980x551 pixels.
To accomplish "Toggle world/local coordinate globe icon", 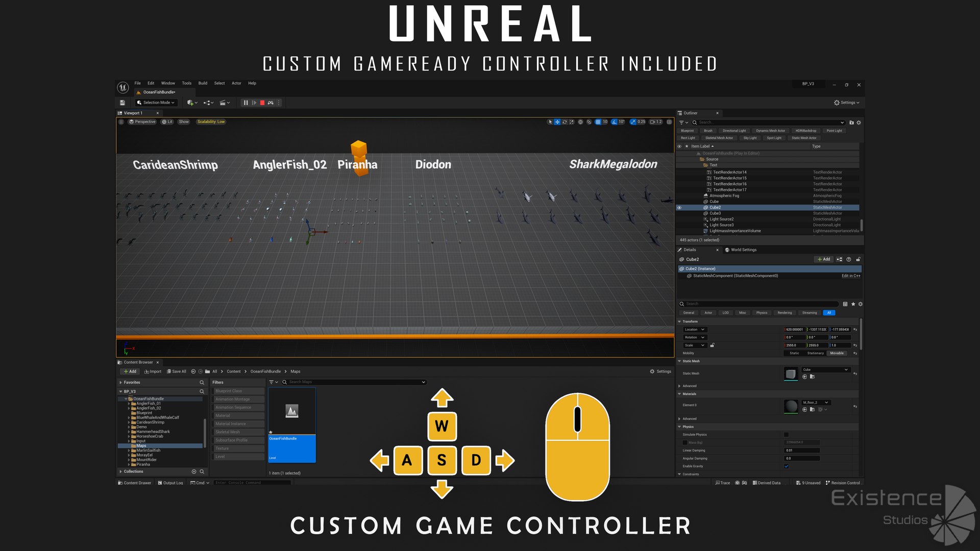I will point(580,122).
